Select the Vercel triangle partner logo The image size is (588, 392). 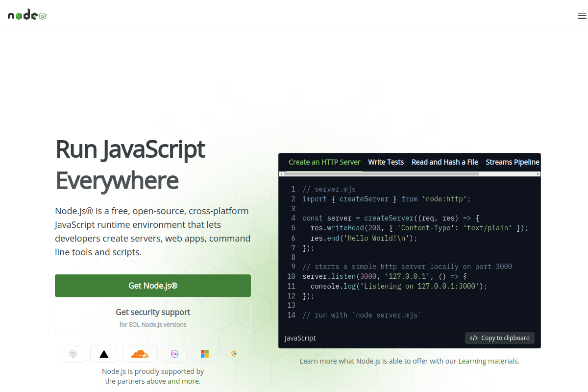[104, 353]
